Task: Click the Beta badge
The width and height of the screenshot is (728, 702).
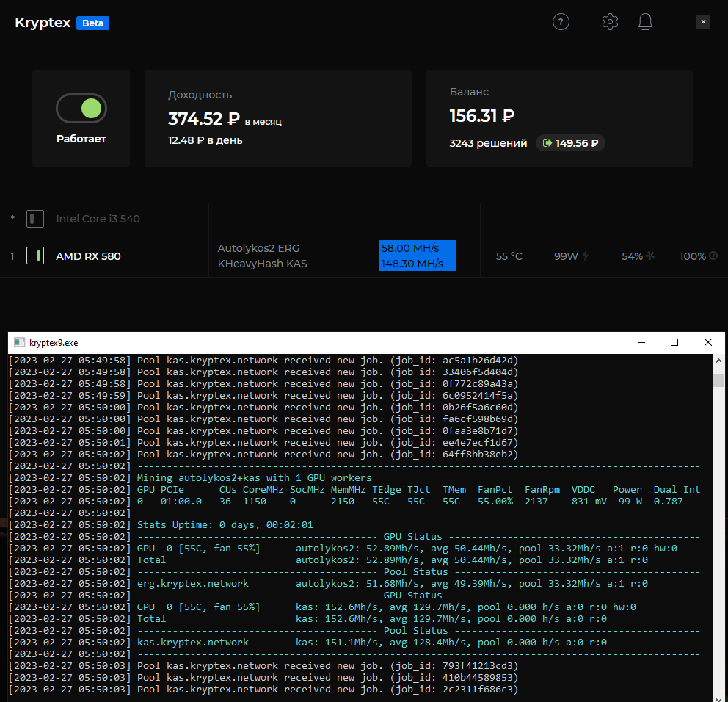Action: pyautogui.click(x=93, y=23)
